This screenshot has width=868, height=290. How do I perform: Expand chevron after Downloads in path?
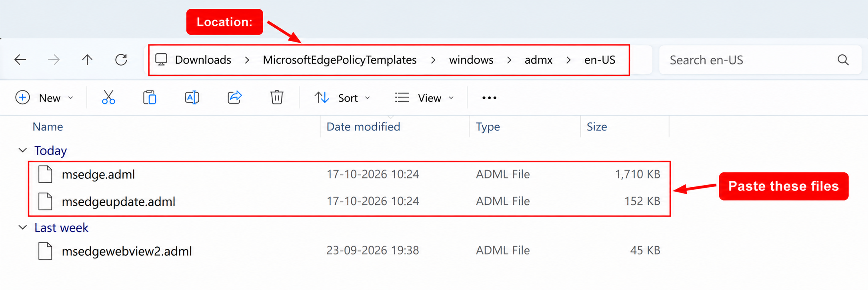(247, 60)
